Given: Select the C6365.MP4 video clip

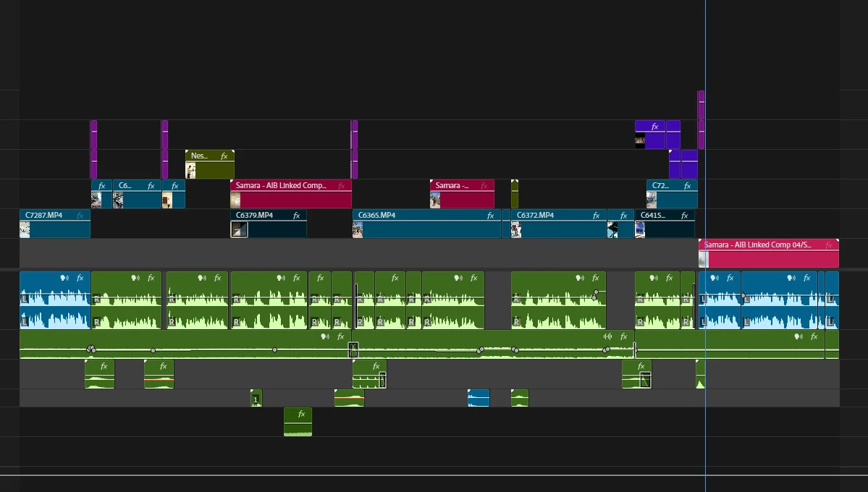Looking at the screenshot, I should [427, 224].
